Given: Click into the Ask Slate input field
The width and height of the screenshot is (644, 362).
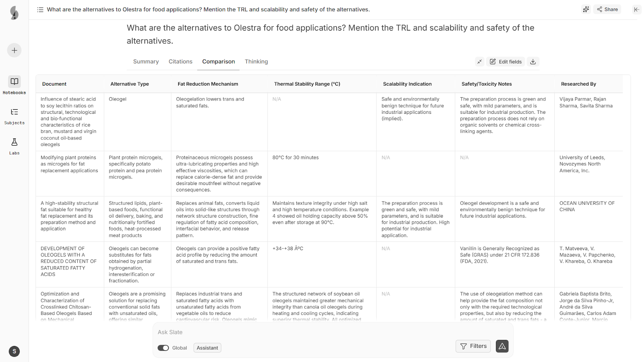Looking at the screenshot, I should [322, 332].
